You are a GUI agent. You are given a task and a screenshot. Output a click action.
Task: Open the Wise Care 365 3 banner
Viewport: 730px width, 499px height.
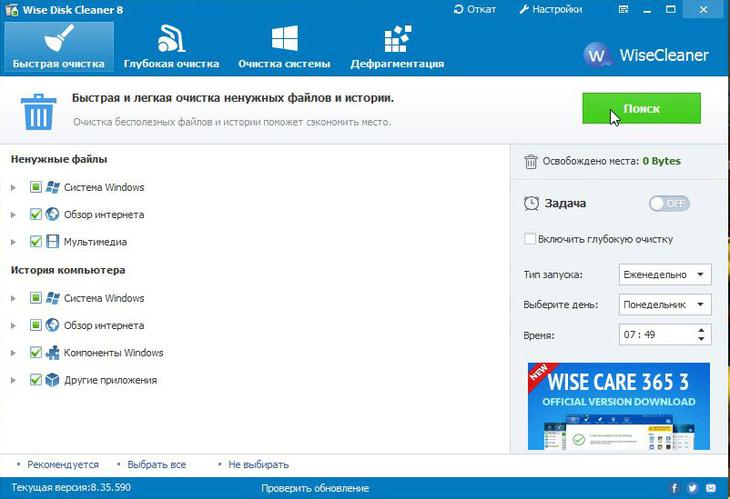pos(619,406)
